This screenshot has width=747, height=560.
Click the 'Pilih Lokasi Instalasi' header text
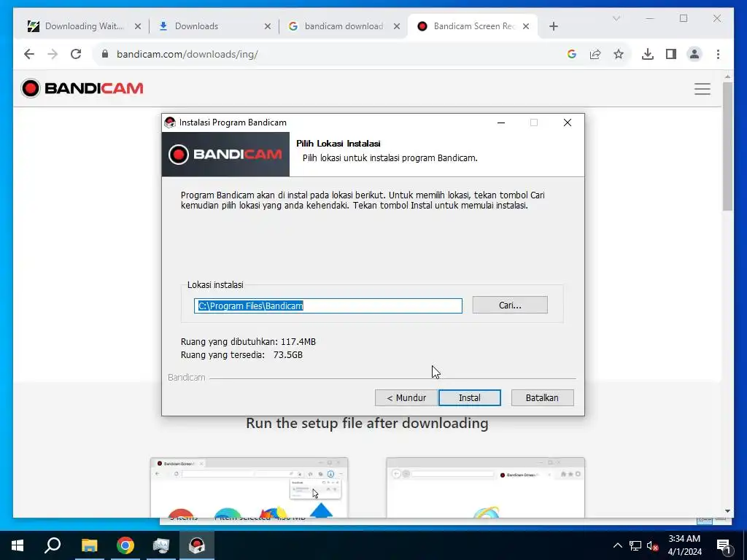(x=338, y=144)
